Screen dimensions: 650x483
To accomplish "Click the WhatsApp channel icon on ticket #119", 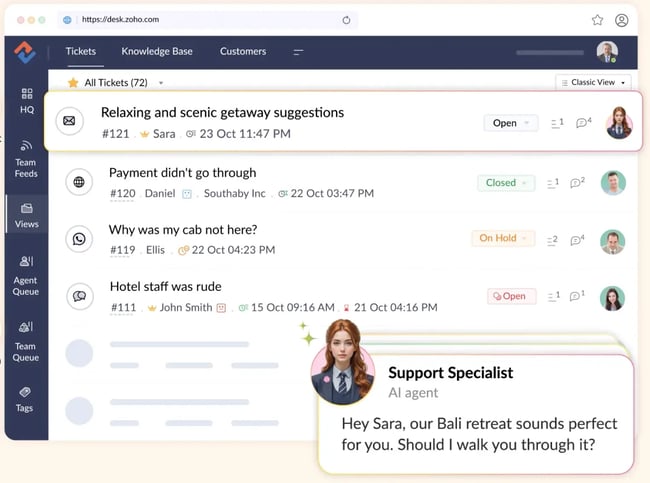I will 79,239.
